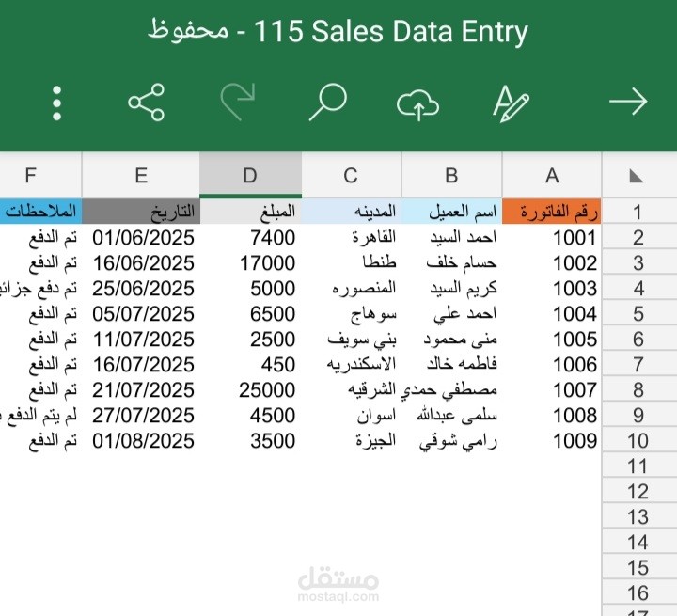Select city cell الاسكندريه
Viewport: 677px width, 616px height.
(x=352, y=365)
